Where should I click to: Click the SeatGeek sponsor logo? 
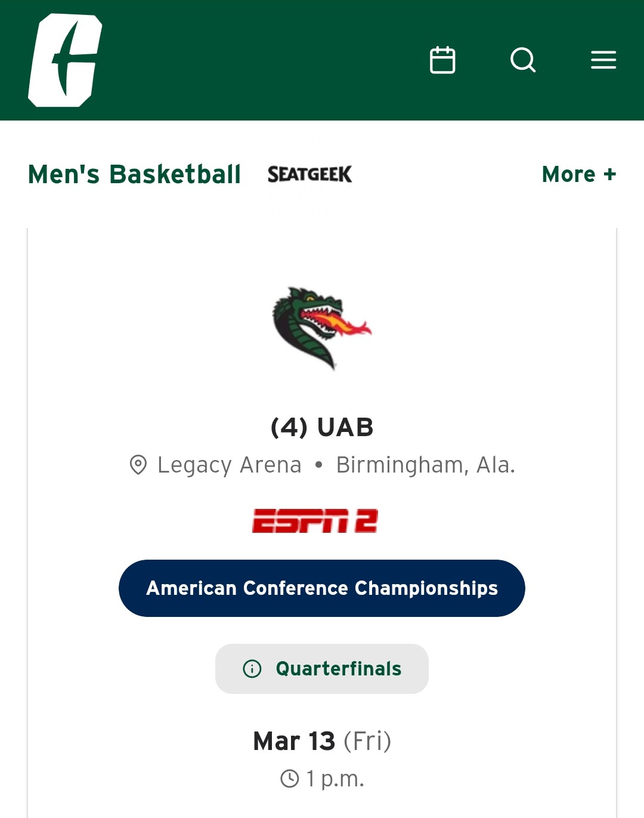coord(309,174)
